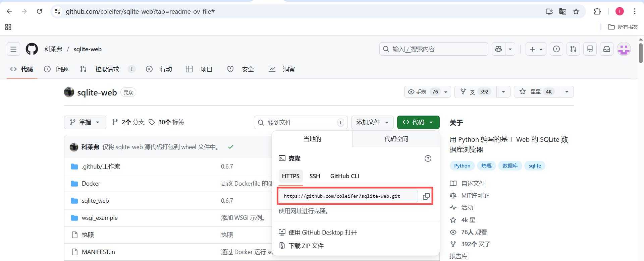
Task: Open the Docker folder
Action: [x=91, y=184]
